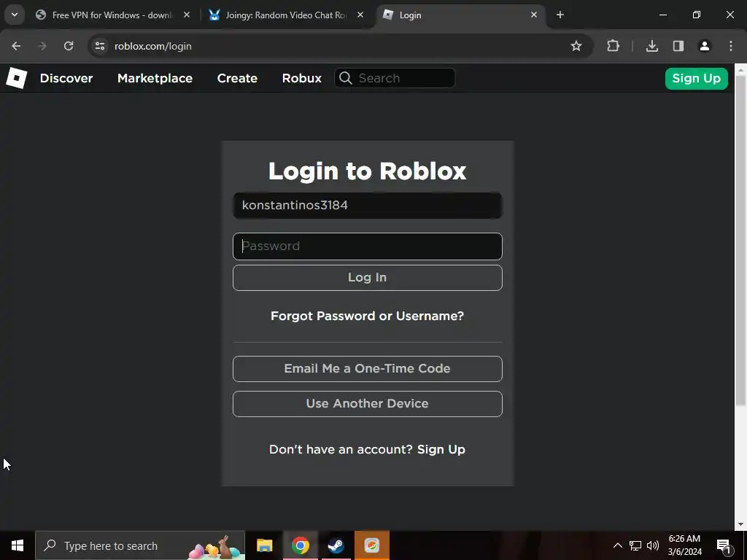Click the browser forward arrow
The width and height of the screenshot is (747, 560).
click(42, 46)
